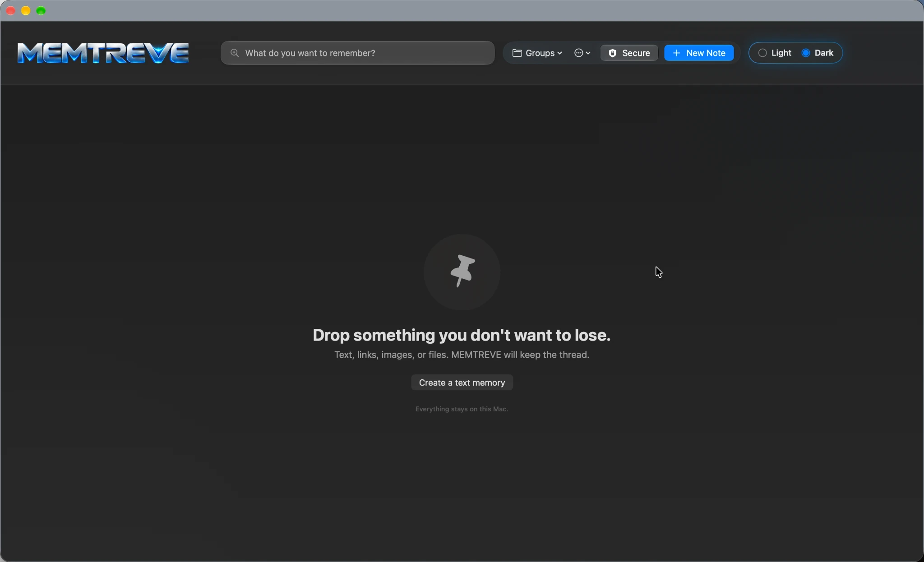Click 'Create a text memory' button
The image size is (924, 562).
coord(462,382)
